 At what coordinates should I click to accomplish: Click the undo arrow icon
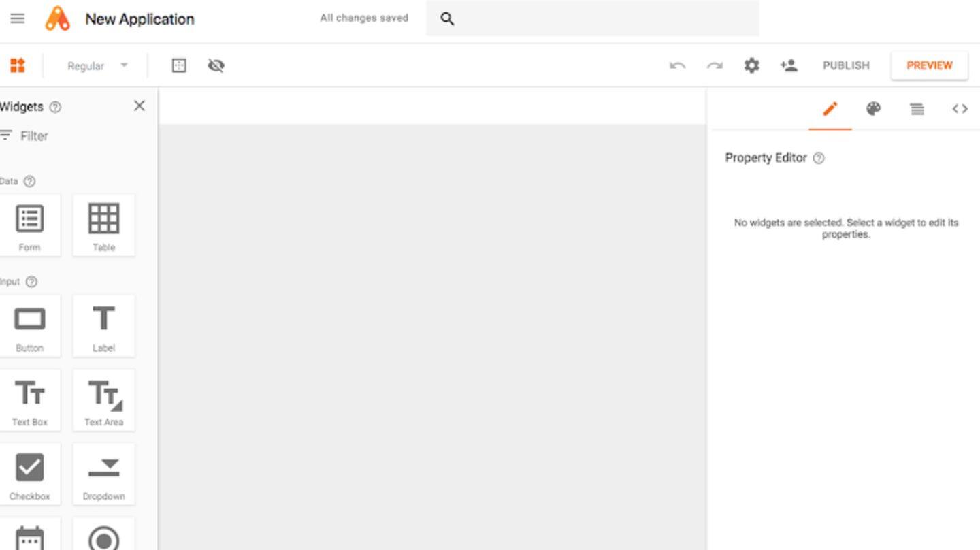coord(677,65)
